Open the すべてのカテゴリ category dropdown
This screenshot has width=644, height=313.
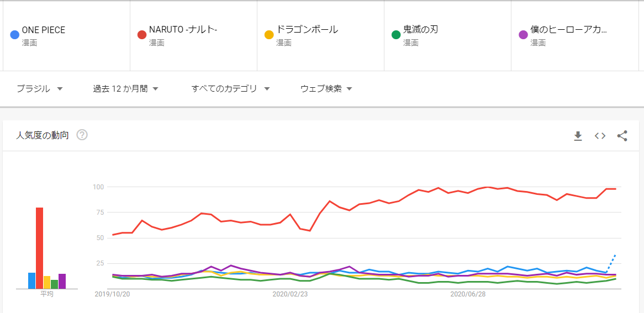pyautogui.click(x=230, y=89)
